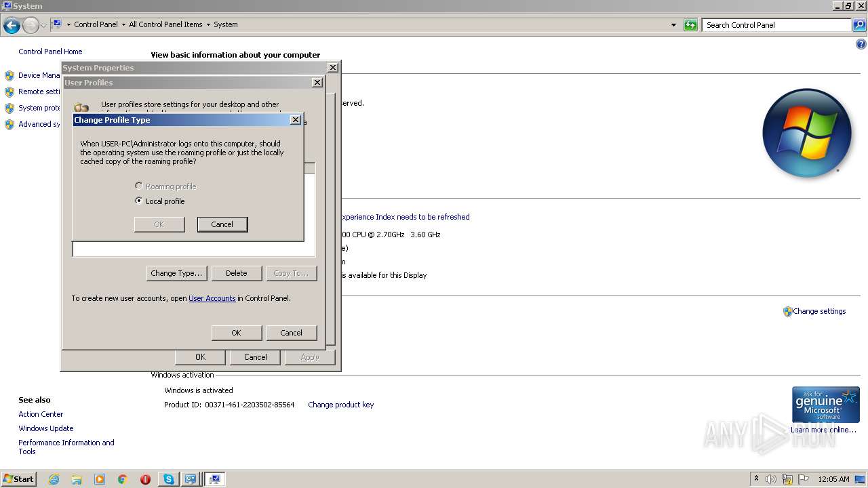Close the User Profiles dialog
The width and height of the screenshot is (868, 488).
[317, 83]
